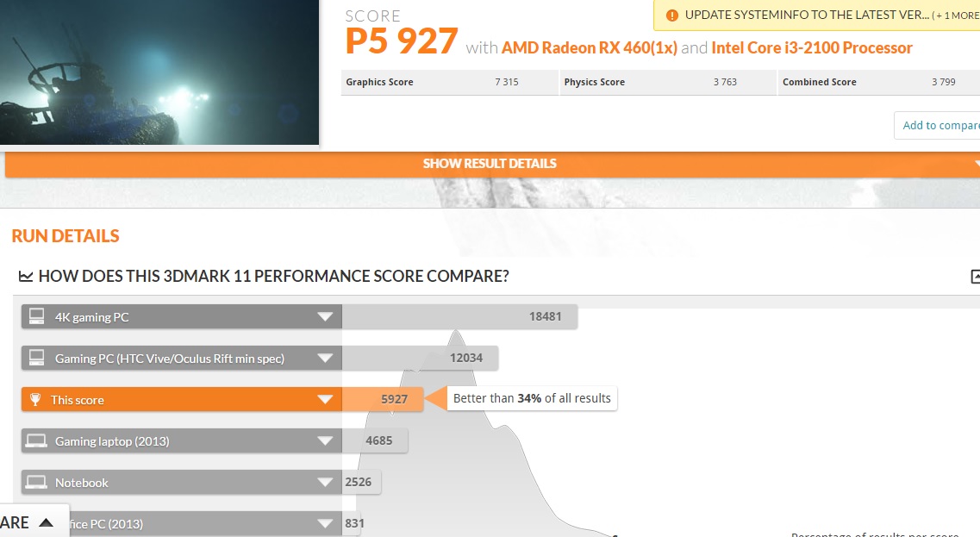980x537 pixels.
Task: Click the underwater benchmark thumbnail image
Action: (159, 72)
